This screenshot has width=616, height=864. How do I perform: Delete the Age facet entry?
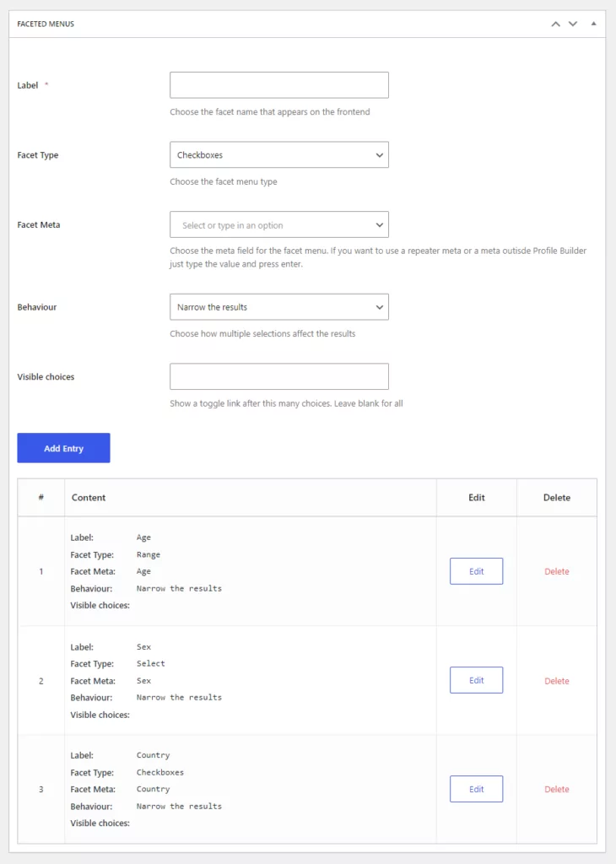tap(556, 571)
